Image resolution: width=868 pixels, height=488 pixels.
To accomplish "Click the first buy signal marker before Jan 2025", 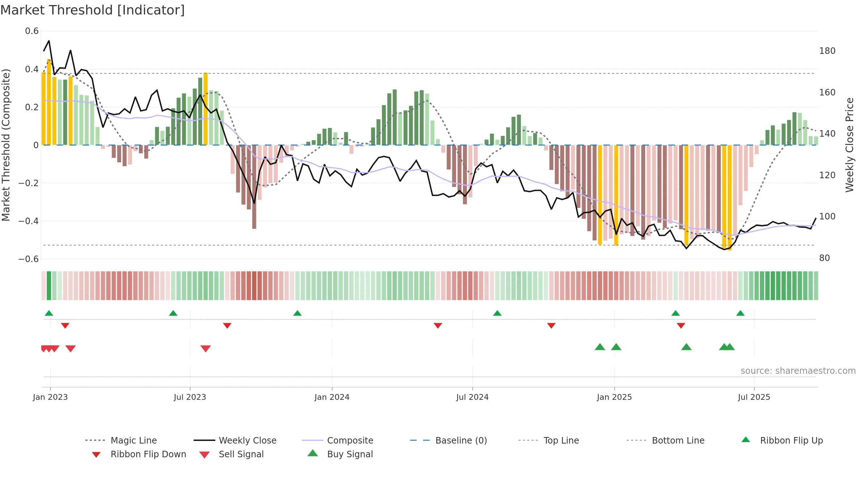I will [600, 347].
